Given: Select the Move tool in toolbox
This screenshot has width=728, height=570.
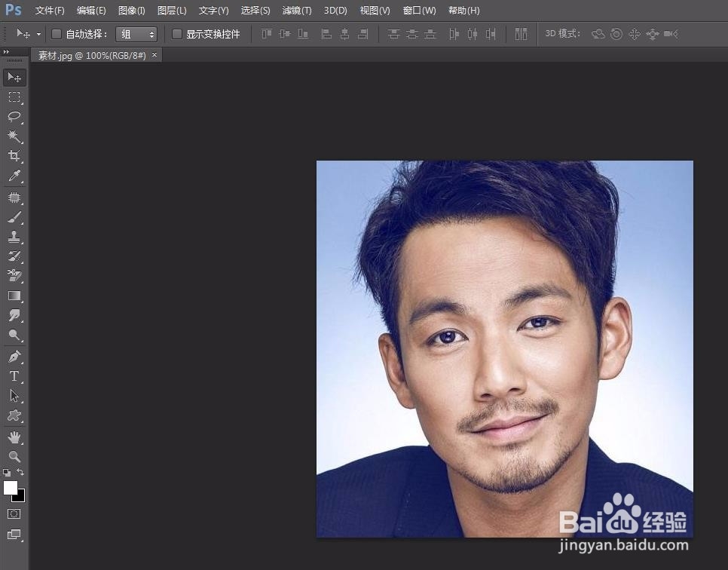Looking at the screenshot, I should 14,78.
